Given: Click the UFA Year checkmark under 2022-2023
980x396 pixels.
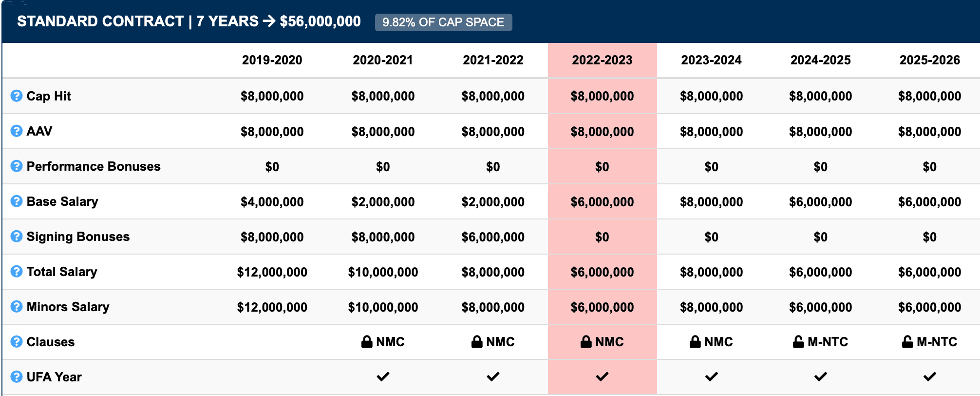Looking at the screenshot, I should click(602, 376).
